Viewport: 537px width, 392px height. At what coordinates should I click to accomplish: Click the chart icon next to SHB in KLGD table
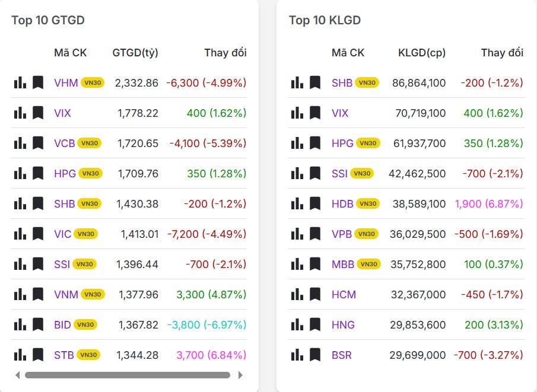pos(296,82)
